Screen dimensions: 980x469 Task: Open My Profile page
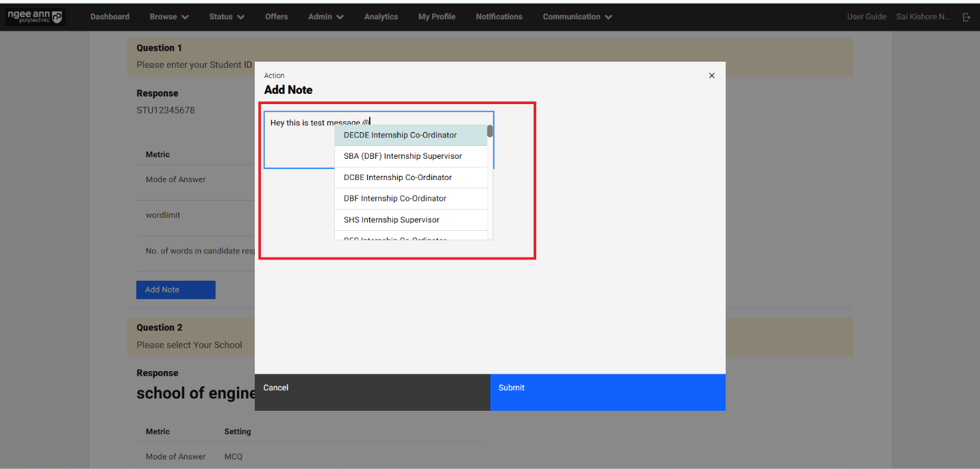[437, 17]
